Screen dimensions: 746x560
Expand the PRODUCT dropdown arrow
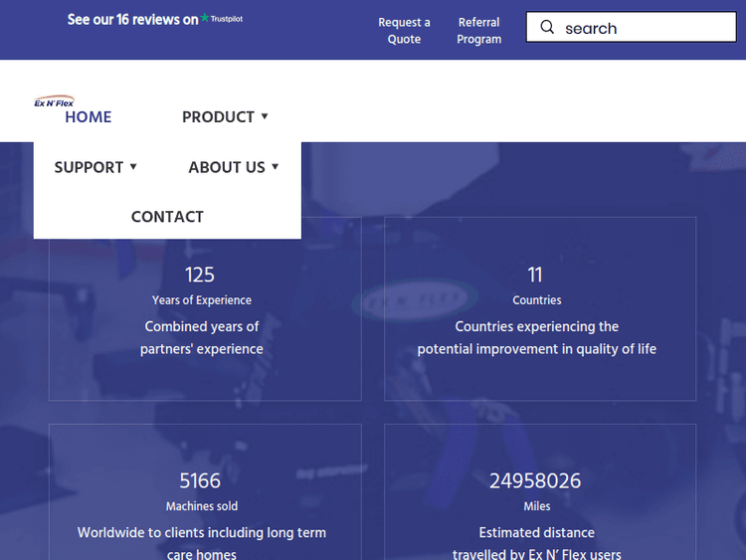coord(265,116)
